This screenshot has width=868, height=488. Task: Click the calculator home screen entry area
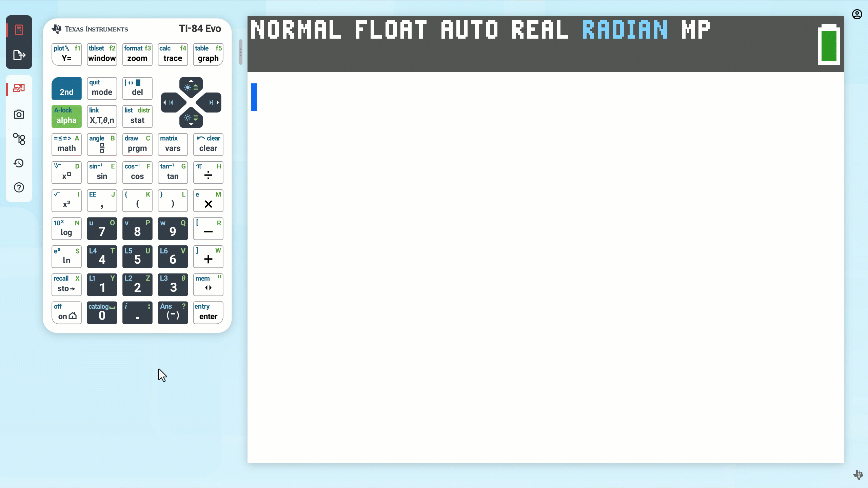pos(546,268)
